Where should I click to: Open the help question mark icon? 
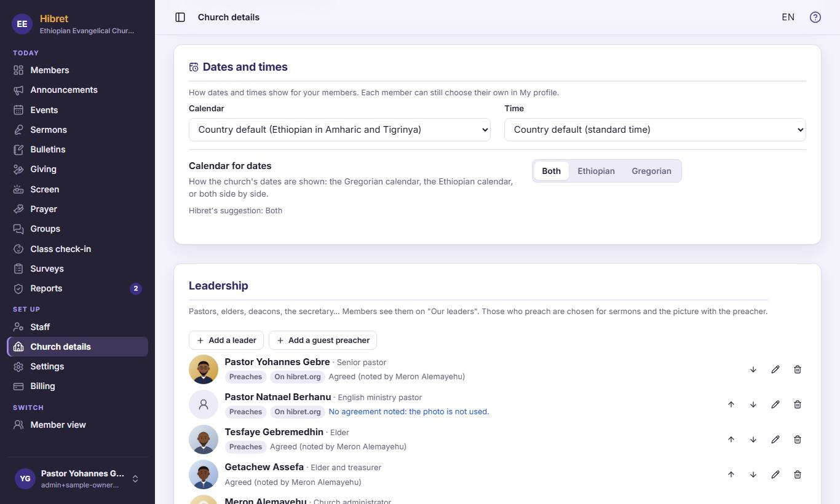tap(815, 17)
